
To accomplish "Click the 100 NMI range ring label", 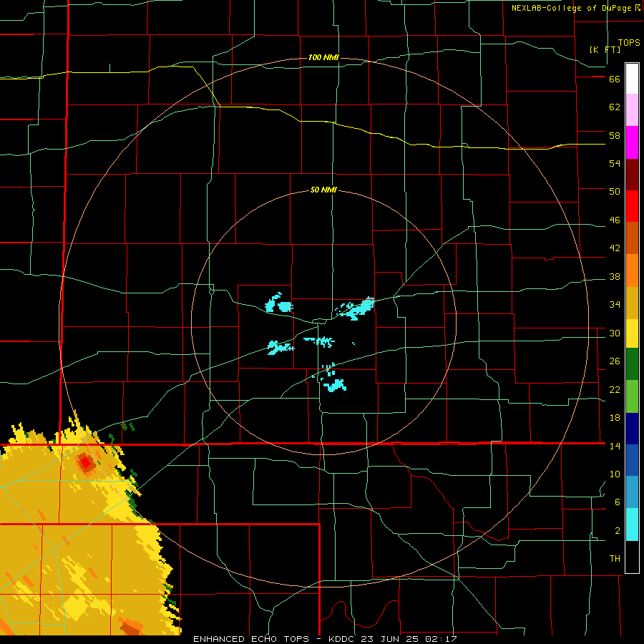I will (323, 57).
